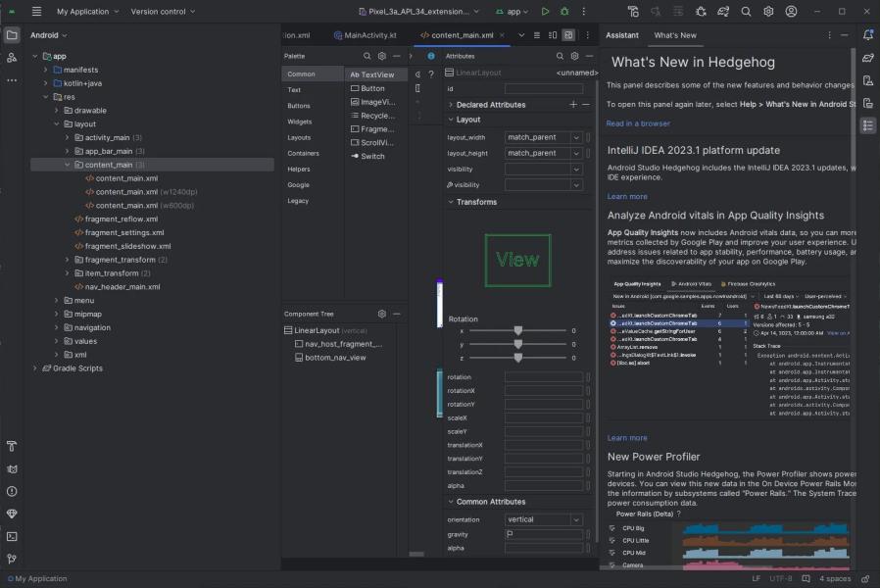880x588 pixels.
Task: Switch editor to Design view mode
Action: 568,34
